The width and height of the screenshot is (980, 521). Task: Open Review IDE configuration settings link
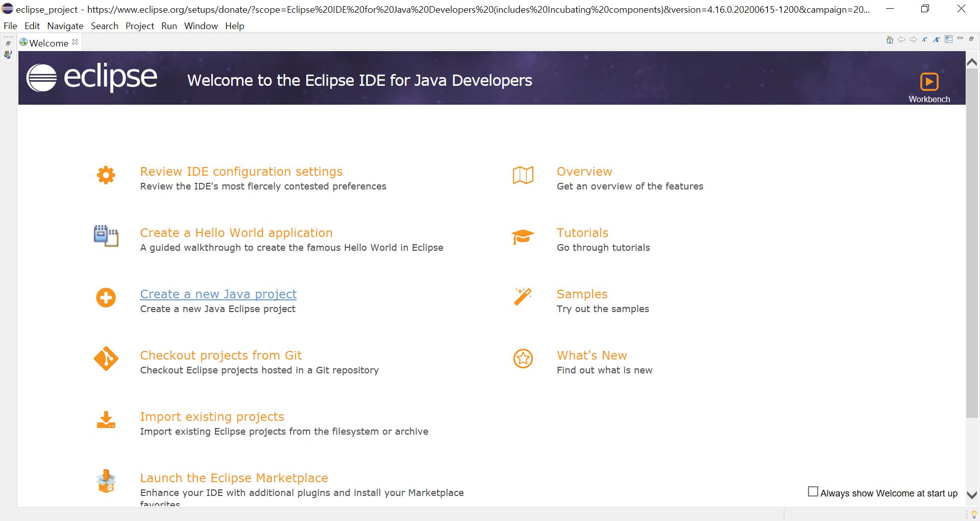coord(241,172)
